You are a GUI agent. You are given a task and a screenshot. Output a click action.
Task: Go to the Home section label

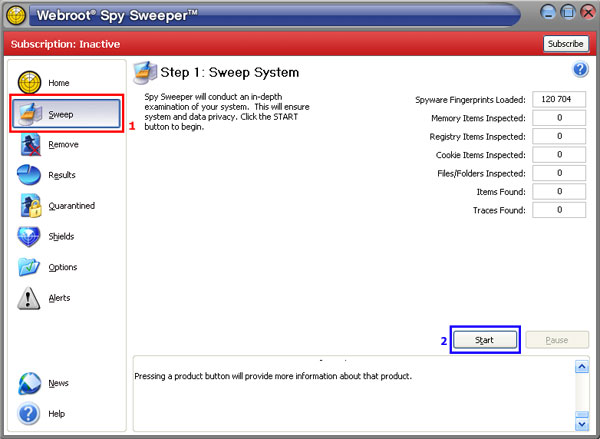coord(59,83)
